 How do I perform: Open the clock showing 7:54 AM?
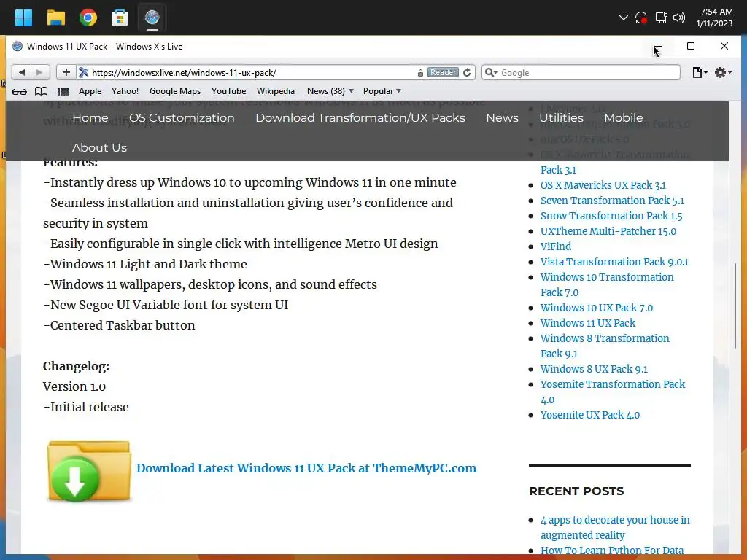click(714, 17)
